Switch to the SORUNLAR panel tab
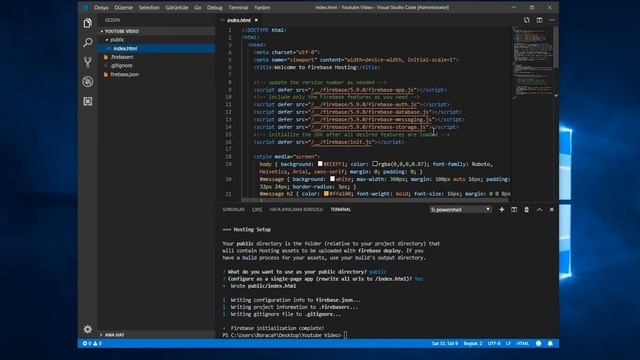Viewport: 640px width, 360px height. click(233, 209)
